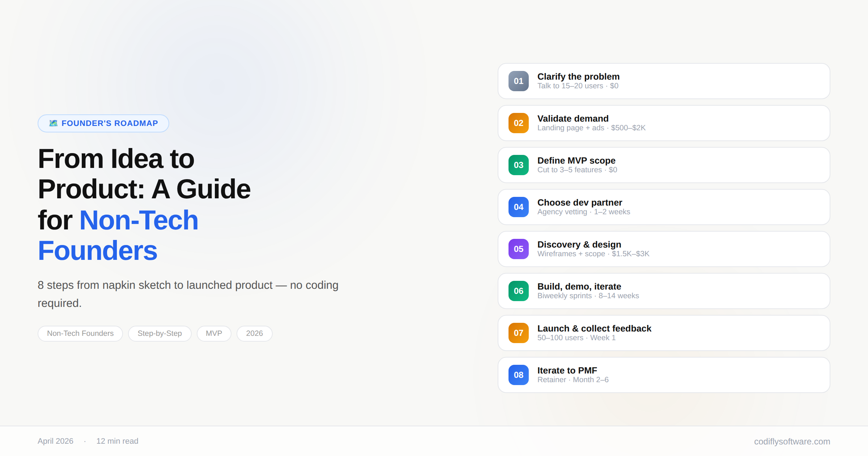Click the 12 min read text
Image resolution: width=868 pixels, height=456 pixels.
tap(117, 441)
